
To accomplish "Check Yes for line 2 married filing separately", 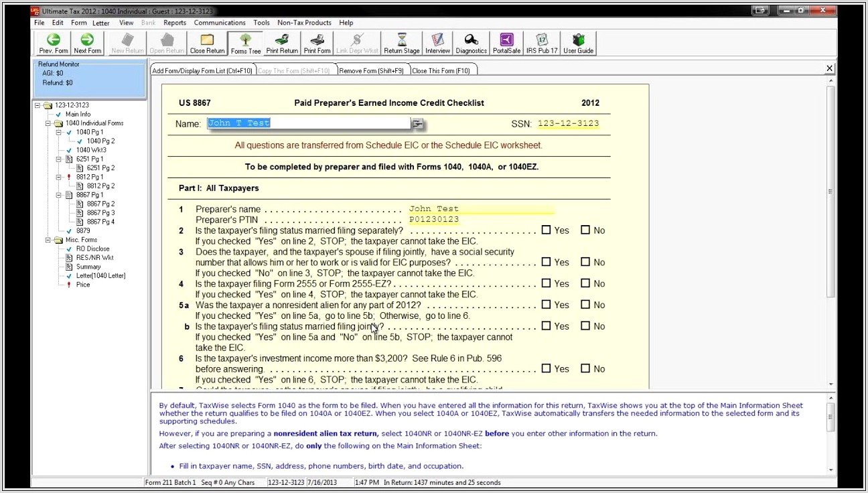I will [x=546, y=230].
